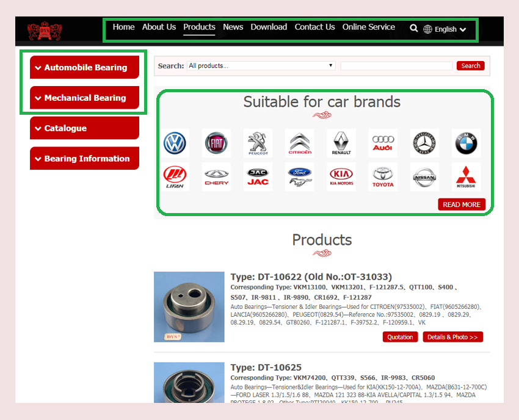Click the Mitsubishi logo
The height and width of the screenshot is (420, 519).
[x=466, y=177]
